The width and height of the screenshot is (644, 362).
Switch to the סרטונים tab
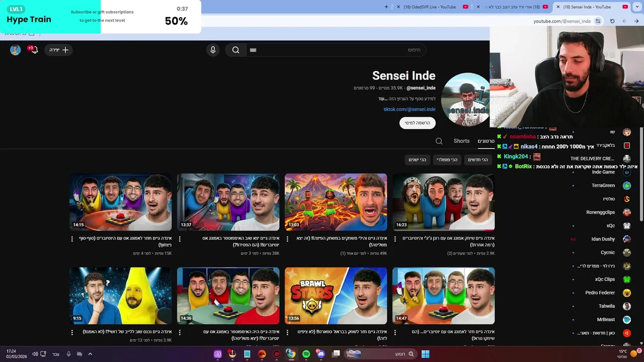point(486,141)
